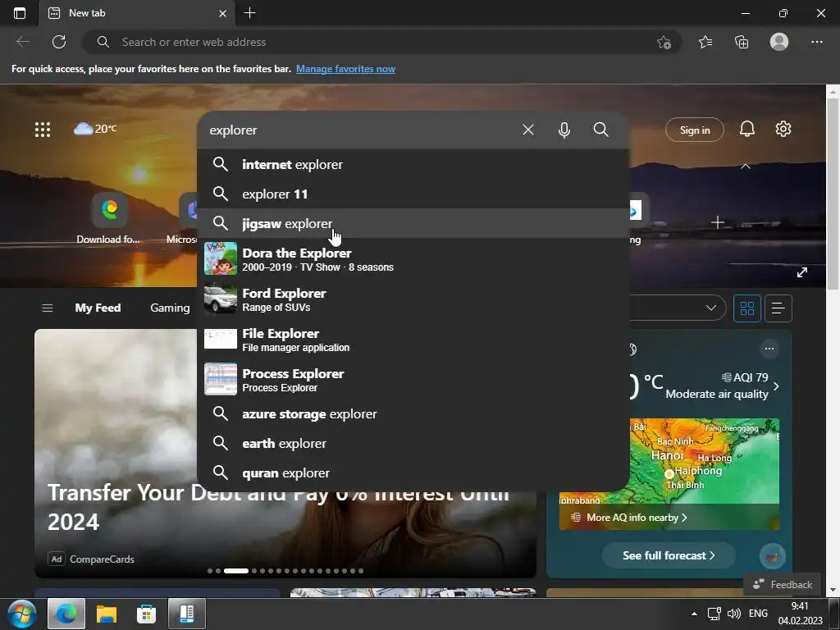840x630 pixels.
Task: Expand the background image view
Action: [x=802, y=272]
